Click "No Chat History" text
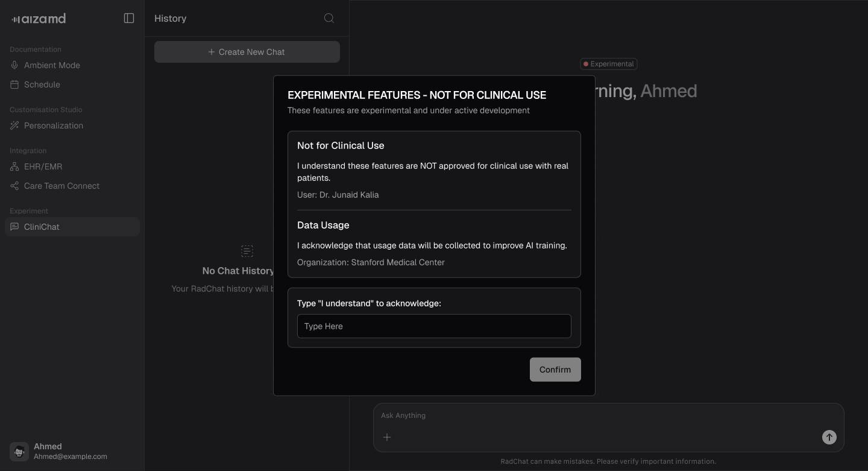The image size is (868, 471). pyautogui.click(x=238, y=271)
